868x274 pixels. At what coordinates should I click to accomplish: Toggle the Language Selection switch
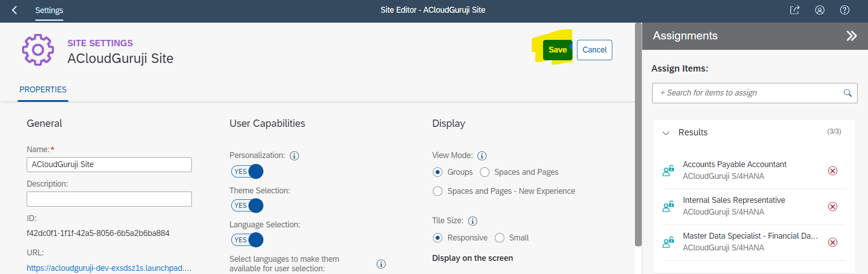[247, 240]
